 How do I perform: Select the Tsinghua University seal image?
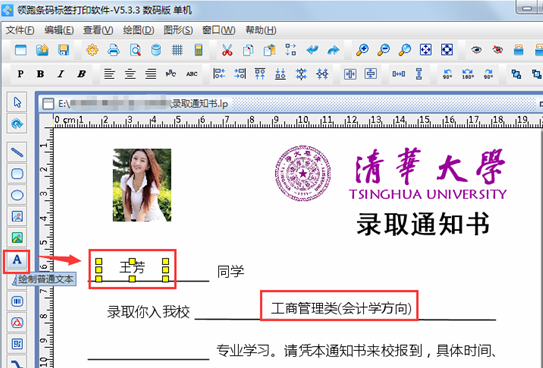pyautogui.click(x=303, y=173)
